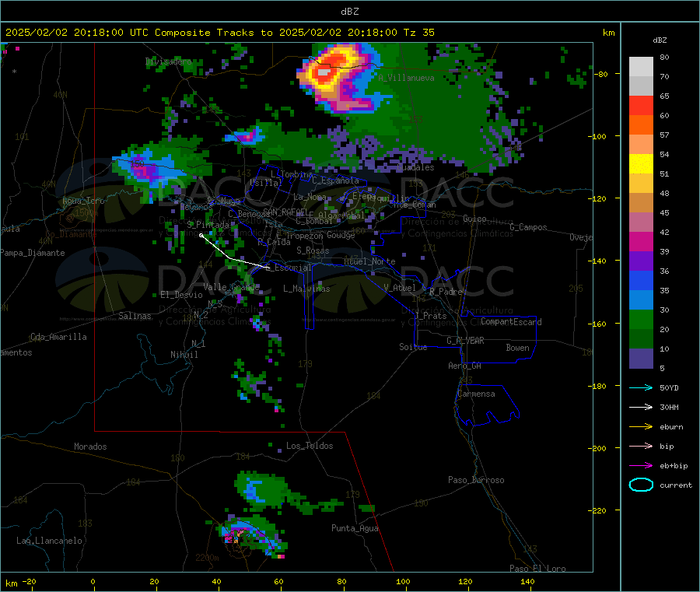Click the Cda_Amarilla label
This screenshot has height=592, width=700.
click(x=58, y=337)
